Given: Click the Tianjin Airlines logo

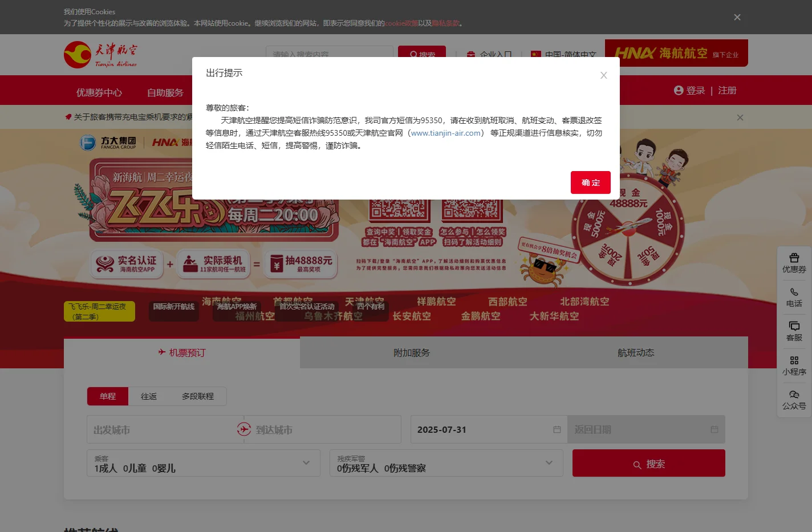Looking at the screenshot, I should (x=100, y=55).
